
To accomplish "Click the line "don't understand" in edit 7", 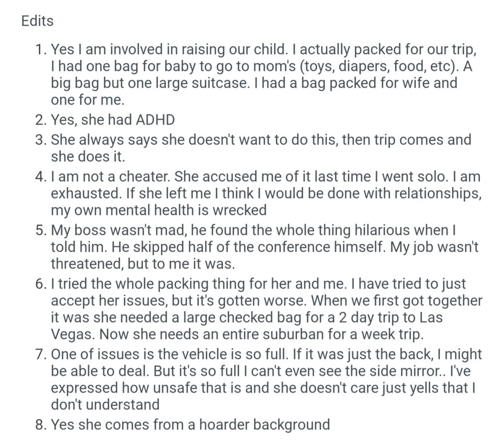I will click(105, 405).
